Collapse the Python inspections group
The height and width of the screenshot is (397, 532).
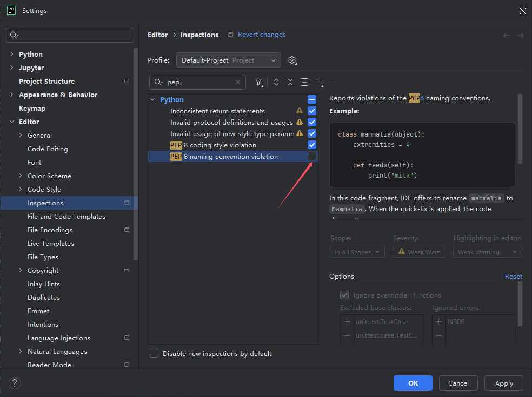tap(154, 100)
